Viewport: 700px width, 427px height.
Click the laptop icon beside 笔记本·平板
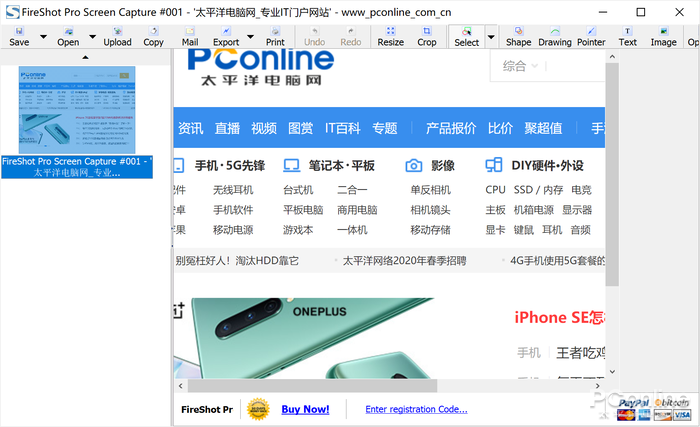[292, 165]
